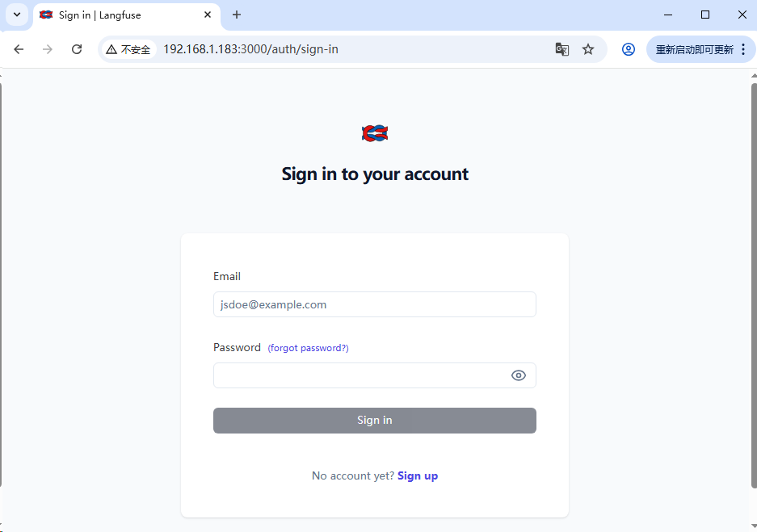Open a new tab
The width and height of the screenshot is (757, 532).
point(237,15)
